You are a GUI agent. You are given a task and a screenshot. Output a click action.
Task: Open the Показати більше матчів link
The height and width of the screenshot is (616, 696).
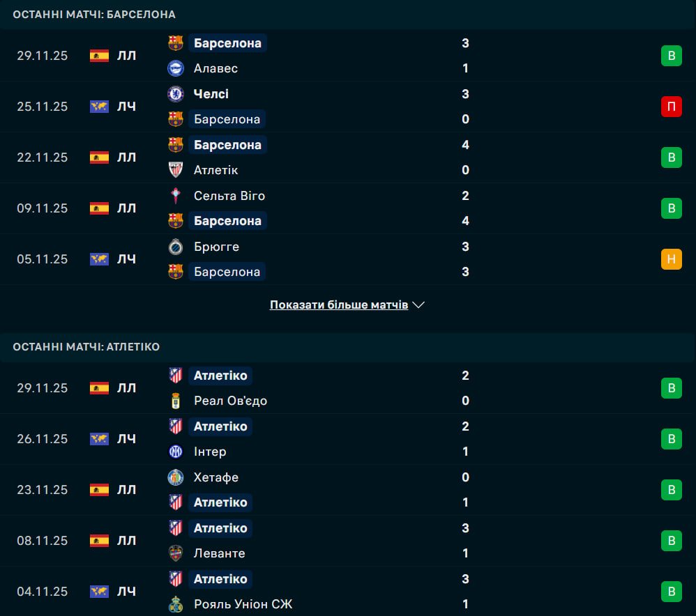pos(339,305)
